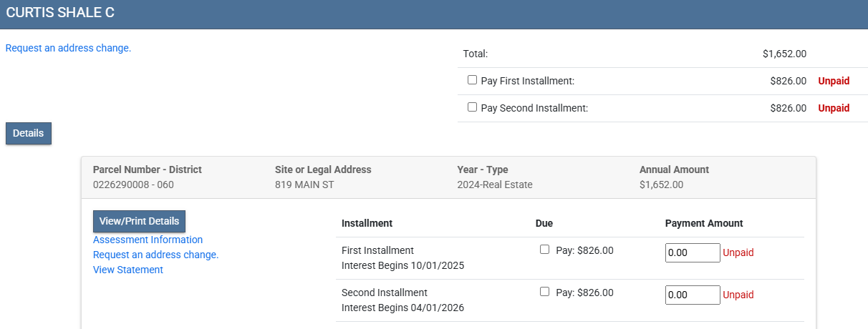Check the Pay First Installment checkbox in summary
Image resolution: width=868 pixels, height=329 pixels.
click(x=472, y=80)
